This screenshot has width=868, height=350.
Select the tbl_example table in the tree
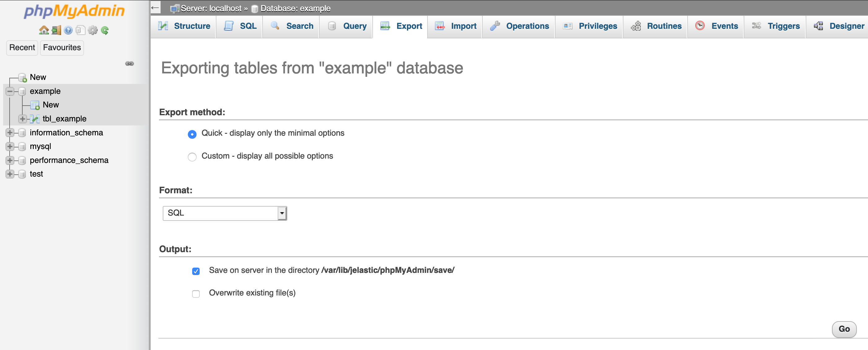(64, 118)
